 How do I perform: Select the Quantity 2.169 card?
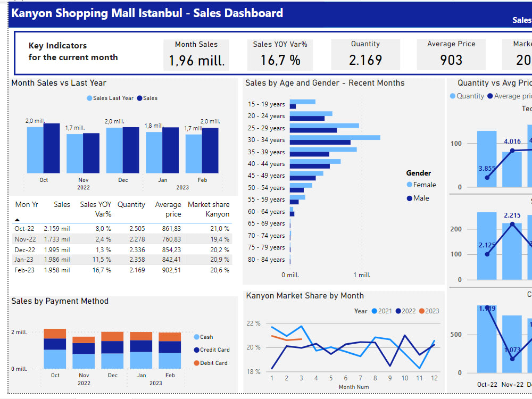tap(365, 54)
